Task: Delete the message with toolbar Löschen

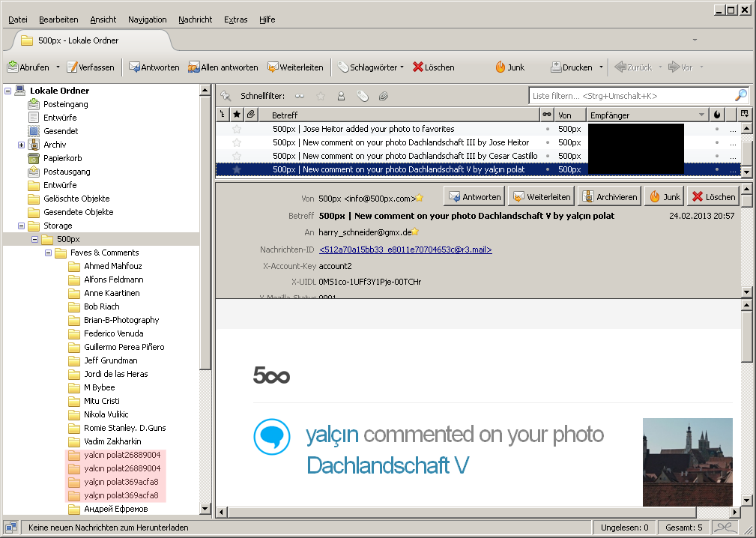Action: (433, 67)
